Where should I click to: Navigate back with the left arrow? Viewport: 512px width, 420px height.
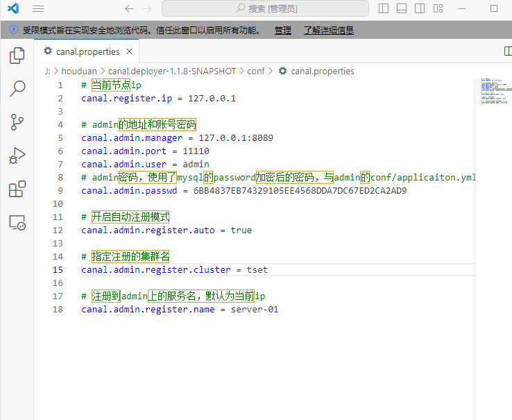pos(129,8)
